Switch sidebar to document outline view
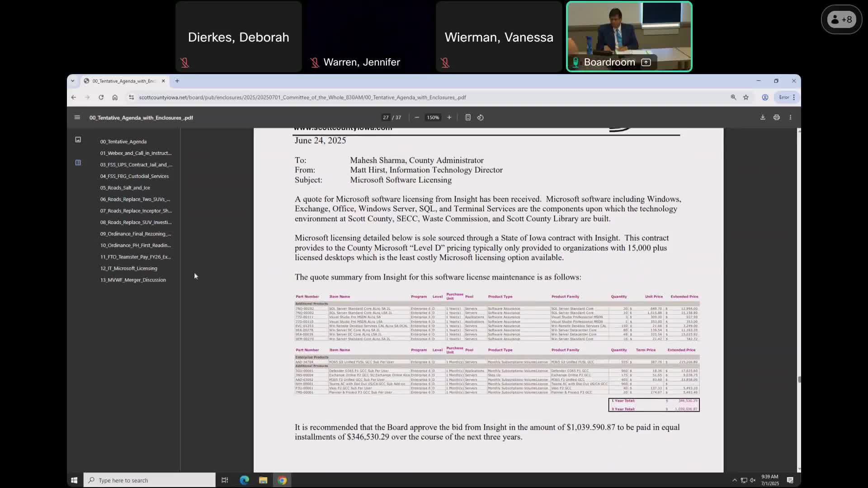Image resolution: width=868 pixels, height=488 pixels. click(x=78, y=163)
